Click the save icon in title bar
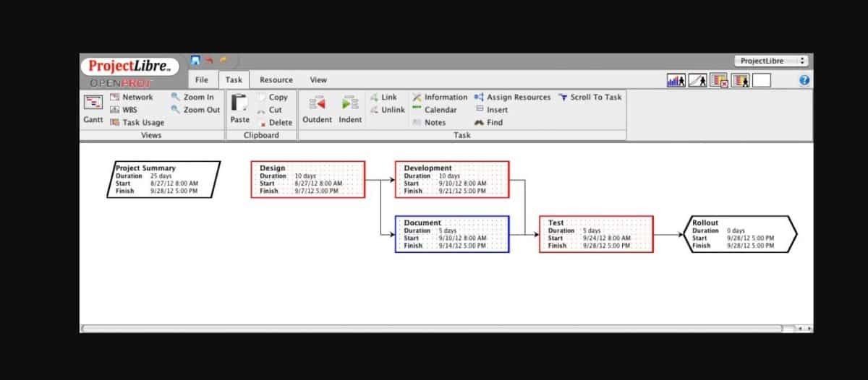Screen dimensions: 868x380 pyautogui.click(x=195, y=61)
